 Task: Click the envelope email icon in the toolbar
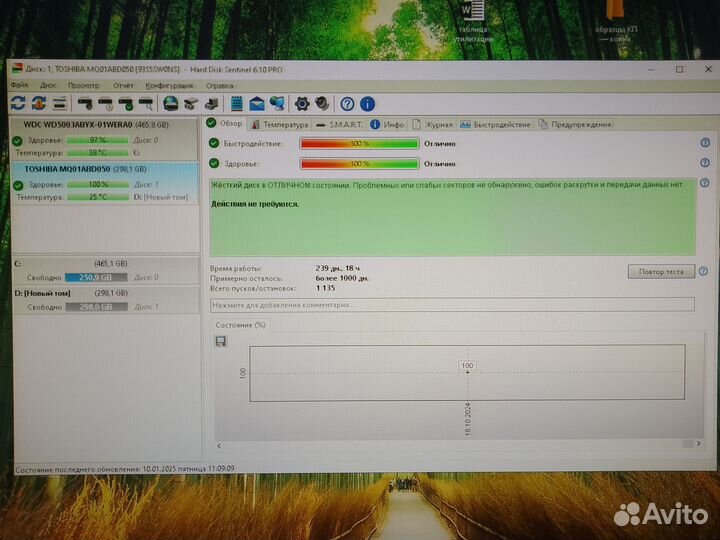(256, 103)
